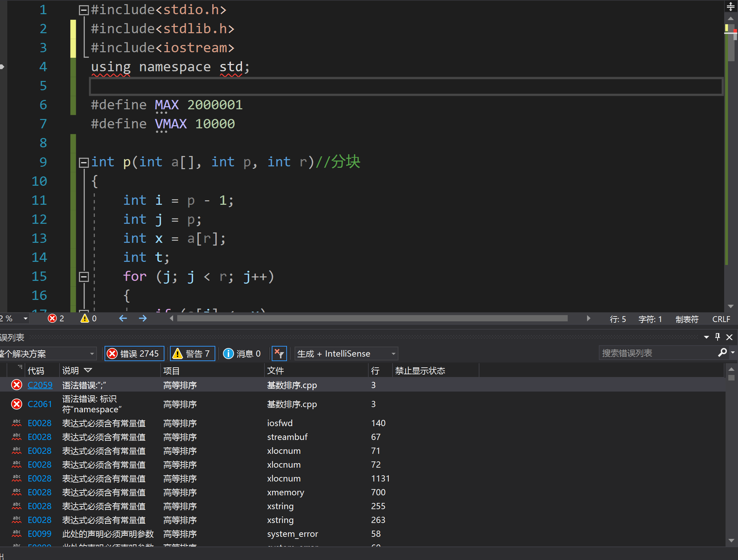Click the 文件 column header
Viewport: 738px width, 560px height.
276,370
